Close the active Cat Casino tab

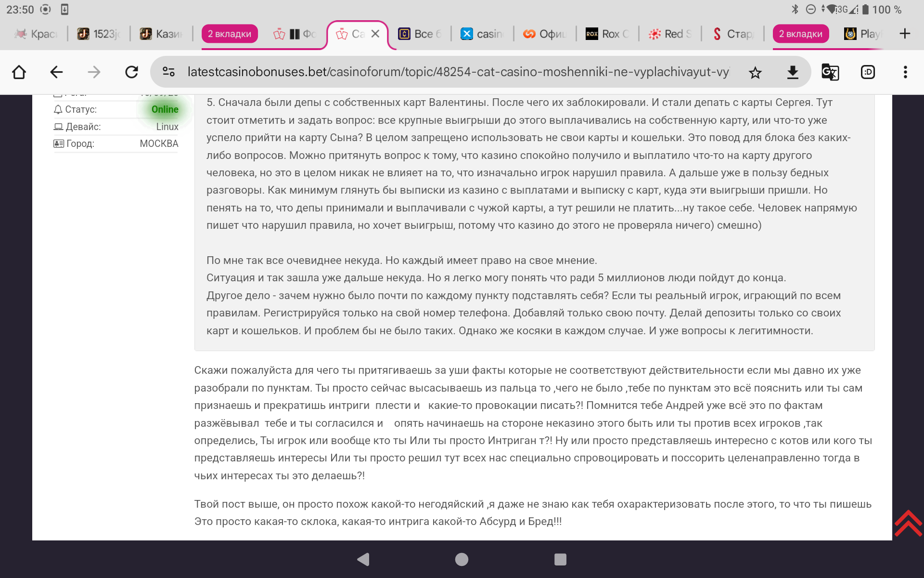375,34
